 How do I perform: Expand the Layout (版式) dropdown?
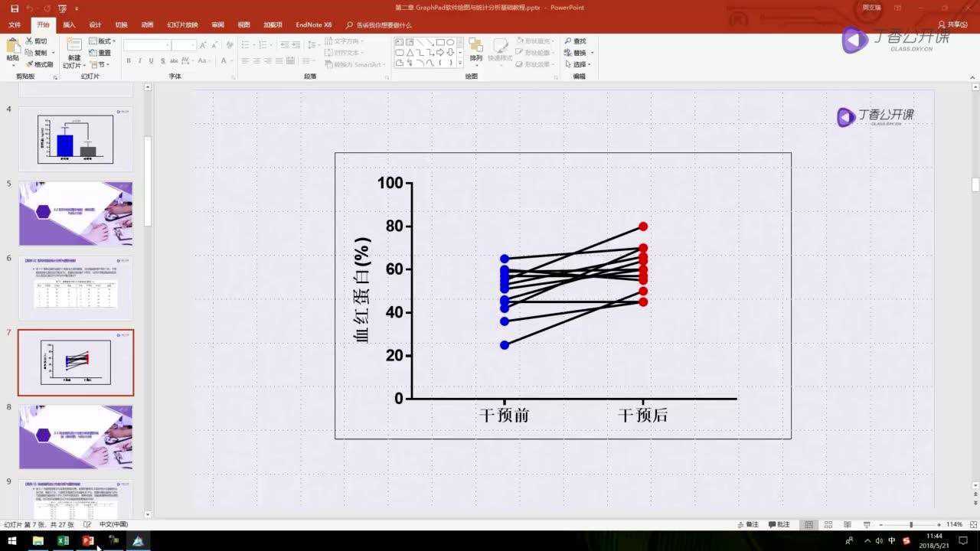click(x=103, y=41)
